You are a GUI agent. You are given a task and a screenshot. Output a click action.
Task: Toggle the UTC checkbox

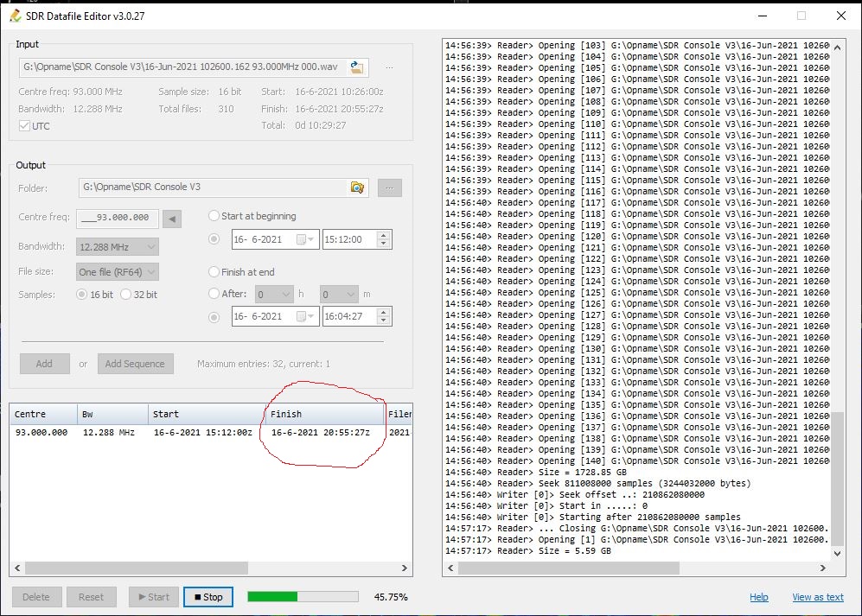(24, 126)
